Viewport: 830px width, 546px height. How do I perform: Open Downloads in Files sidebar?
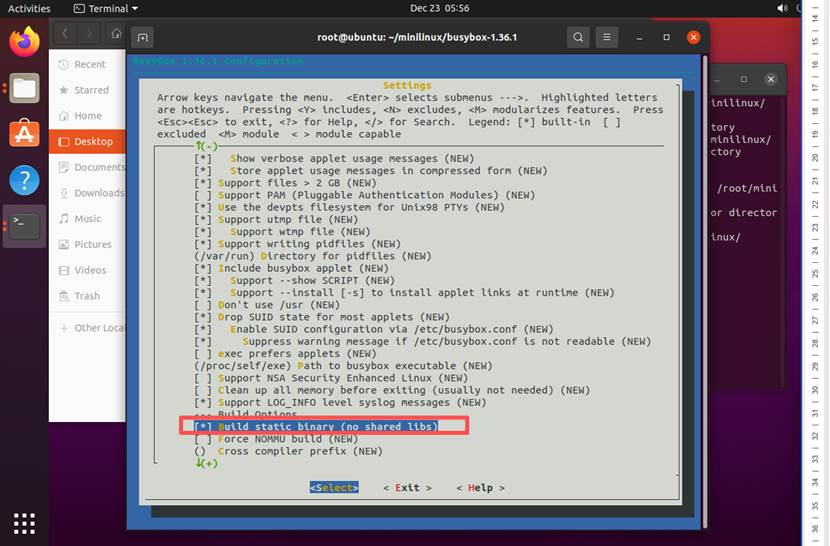click(87, 193)
